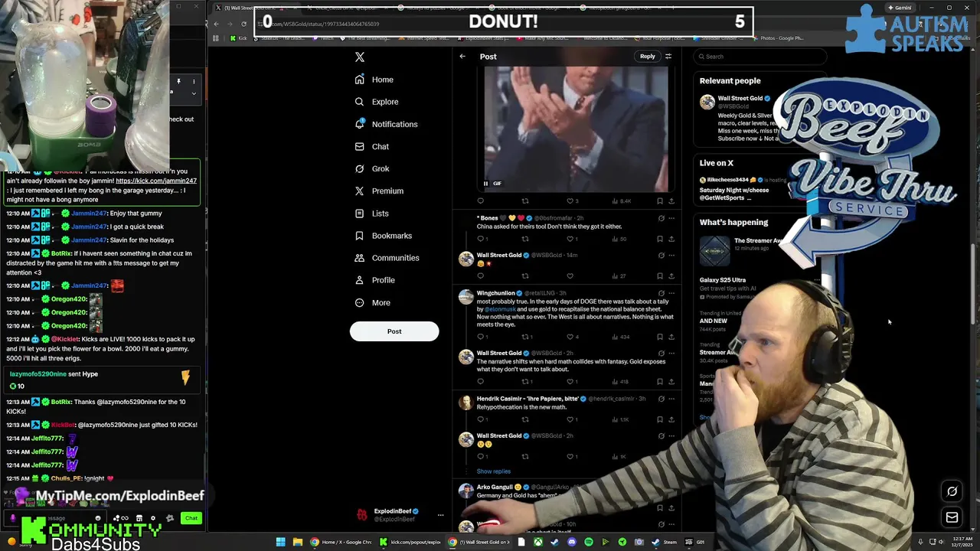This screenshot has height=551, width=980.
Task: Open Xbox app from the taskbar
Action: (538, 542)
